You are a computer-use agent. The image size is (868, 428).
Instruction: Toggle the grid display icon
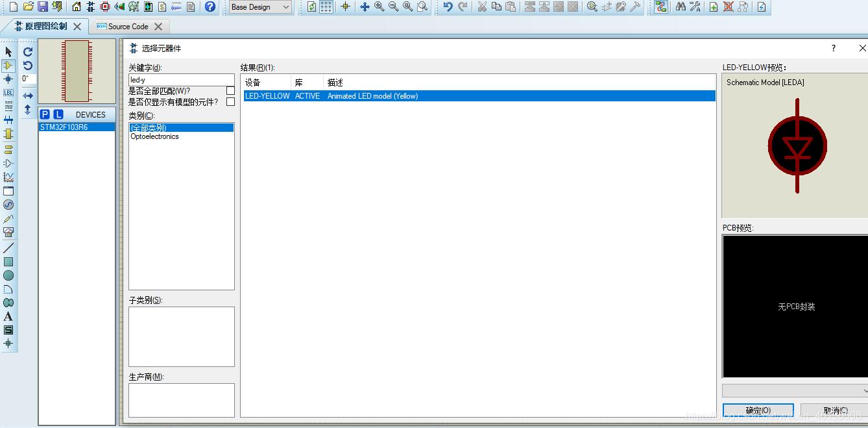pos(326,6)
